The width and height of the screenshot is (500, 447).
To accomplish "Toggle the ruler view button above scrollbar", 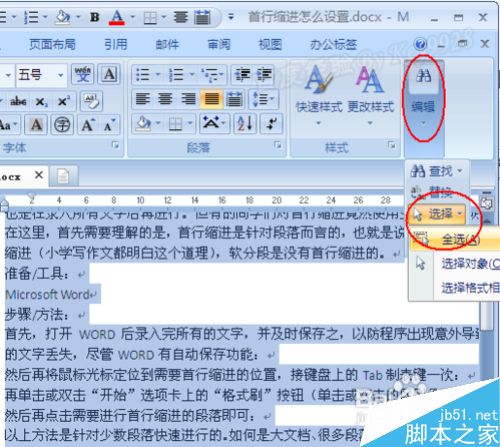I will (487, 203).
